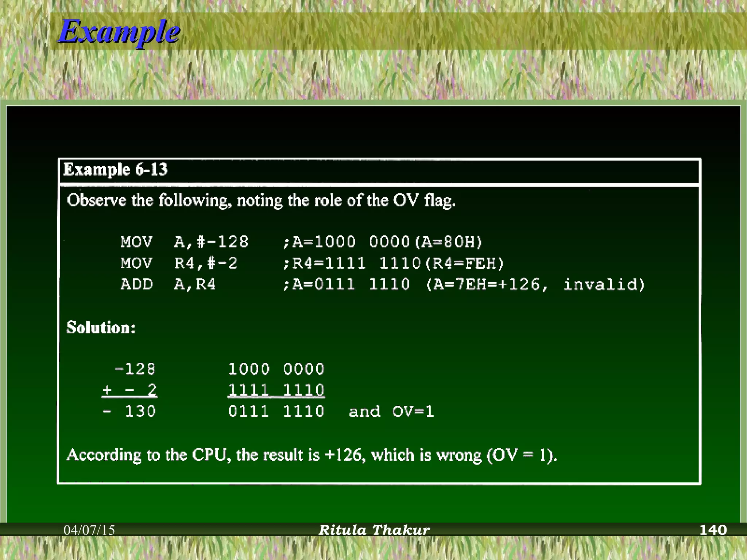Click the 'Solution:' label

click(x=101, y=328)
